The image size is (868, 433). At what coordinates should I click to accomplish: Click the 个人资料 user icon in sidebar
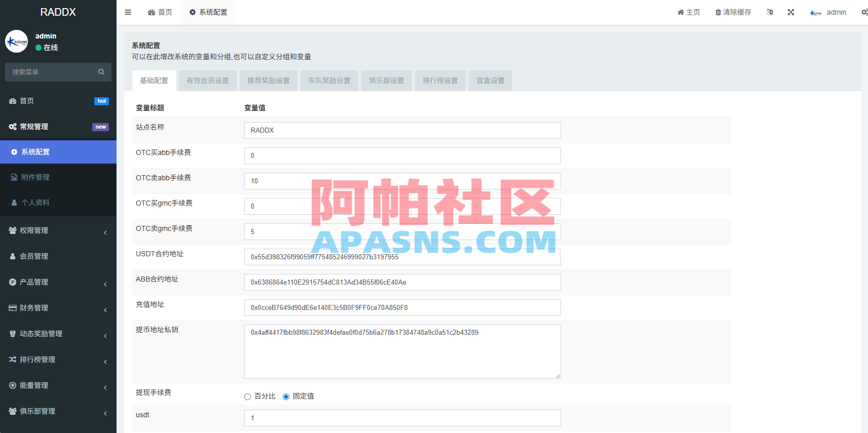14,203
